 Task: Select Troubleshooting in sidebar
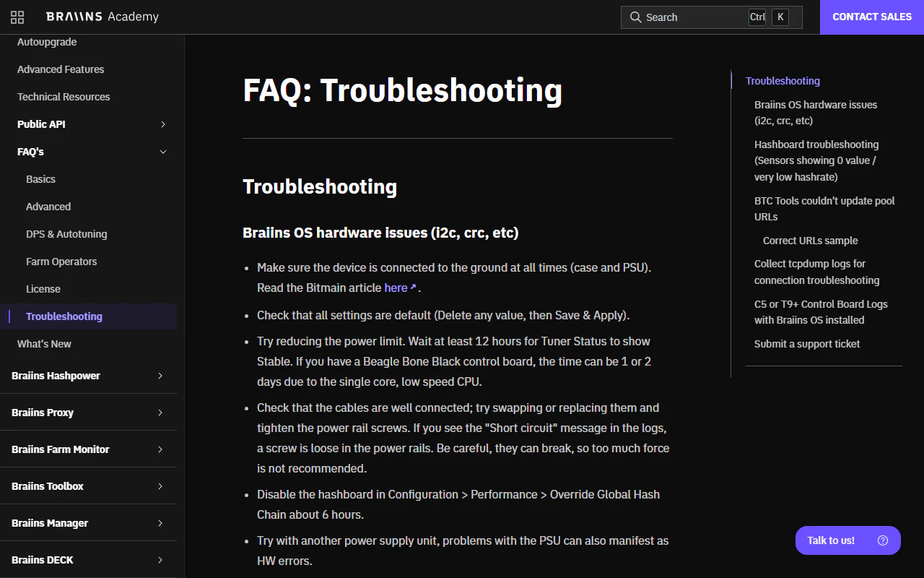click(64, 316)
